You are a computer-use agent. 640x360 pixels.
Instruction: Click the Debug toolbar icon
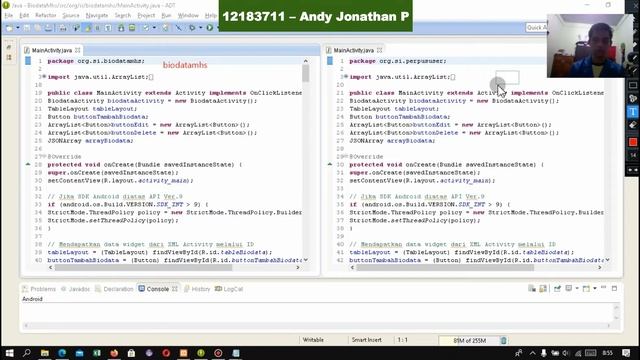coord(192,28)
